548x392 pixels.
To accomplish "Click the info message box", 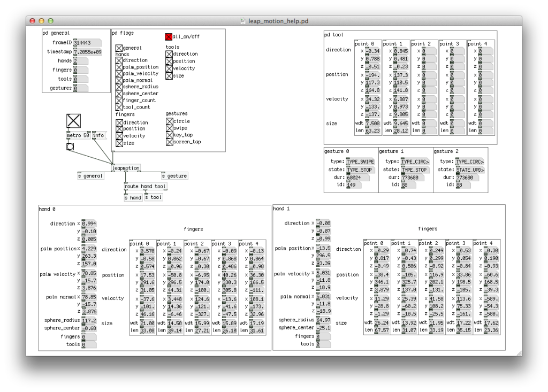I will pos(98,135).
